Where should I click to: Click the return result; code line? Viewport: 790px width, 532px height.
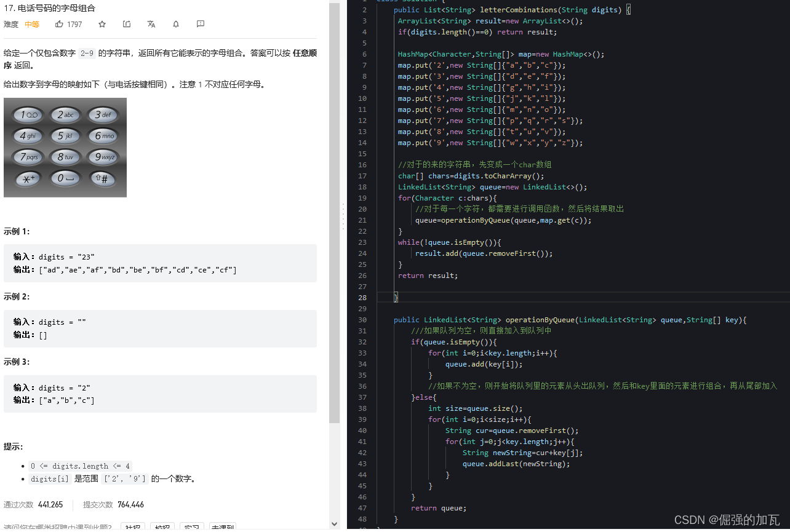[x=428, y=276]
